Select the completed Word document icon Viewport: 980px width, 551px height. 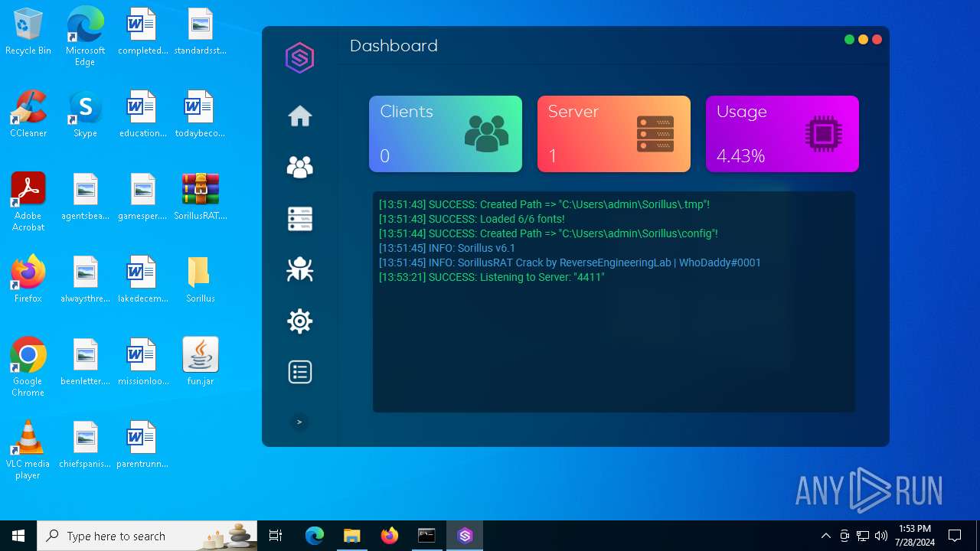coord(143,32)
